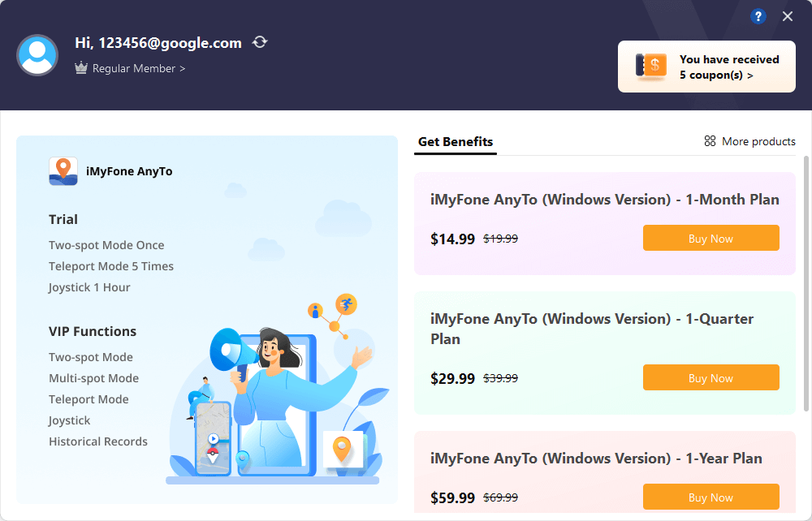The height and width of the screenshot is (521, 812).
Task: Open the More products link
Action: point(758,141)
